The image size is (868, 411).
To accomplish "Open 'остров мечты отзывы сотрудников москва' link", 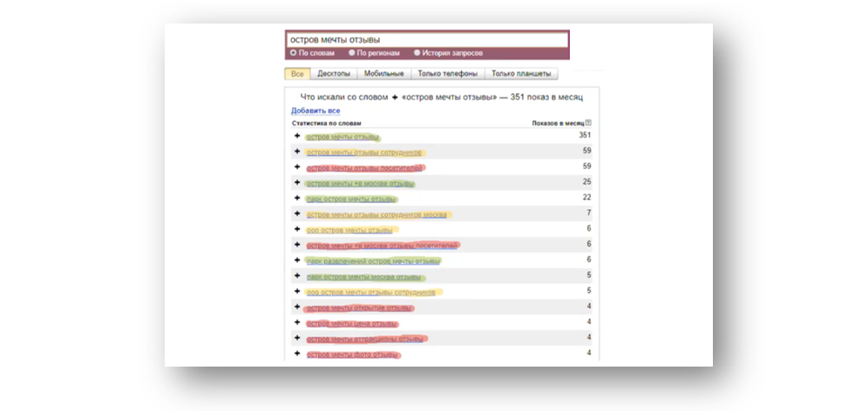I will click(376, 214).
